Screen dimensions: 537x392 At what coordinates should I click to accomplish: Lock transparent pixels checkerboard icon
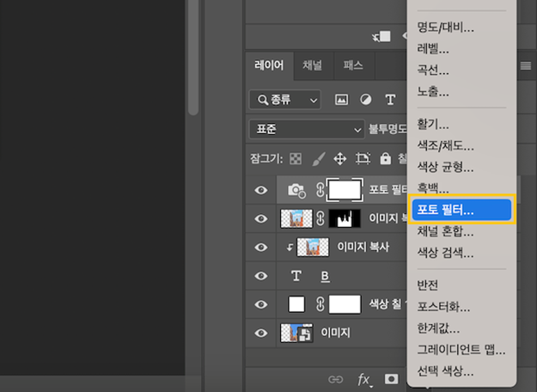[x=296, y=159]
